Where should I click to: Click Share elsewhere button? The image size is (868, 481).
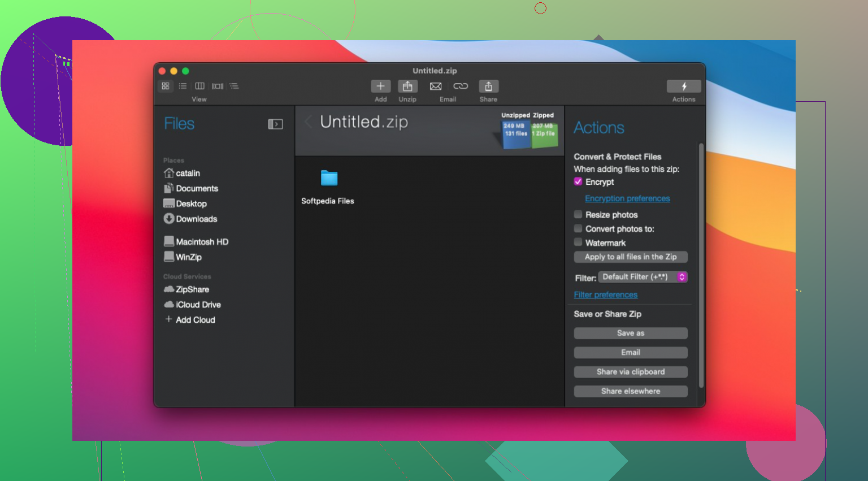(x=631, y=391)
